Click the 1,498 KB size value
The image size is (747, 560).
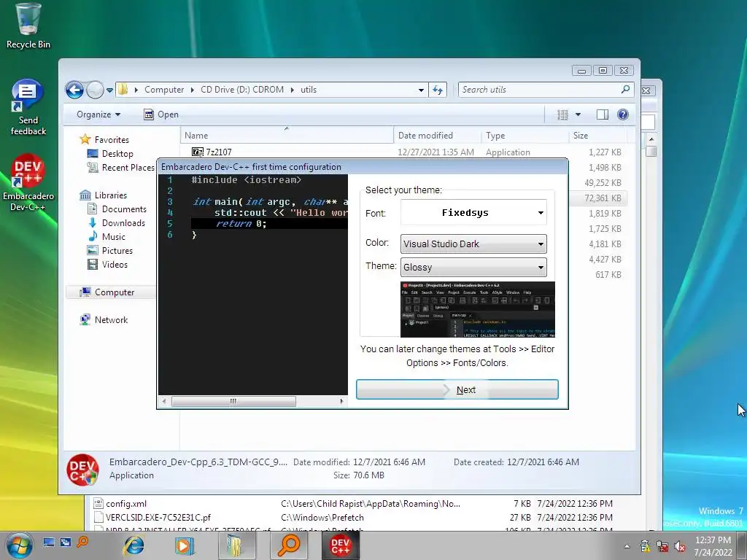pyautogui.click(x=605, y=167)
